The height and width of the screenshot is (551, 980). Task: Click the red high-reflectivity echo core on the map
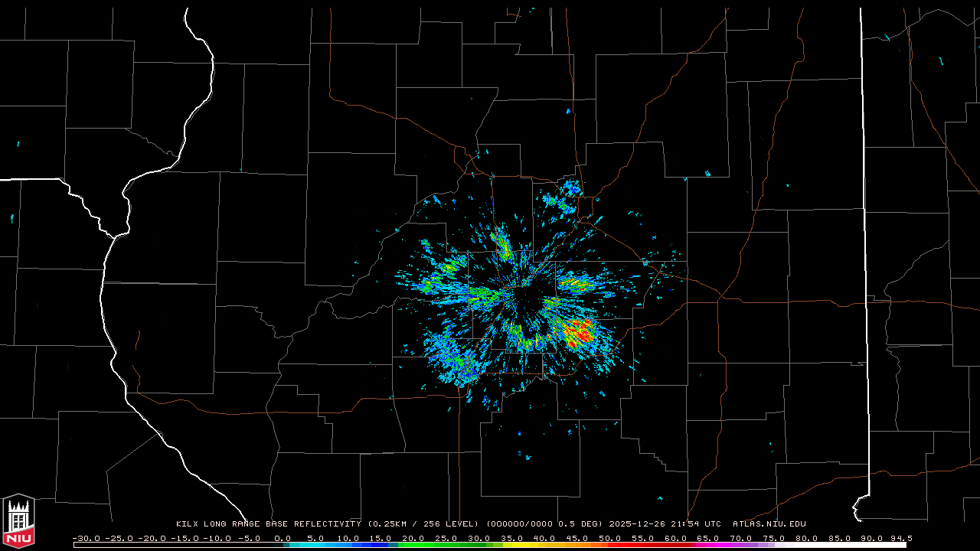coord(580,332)
